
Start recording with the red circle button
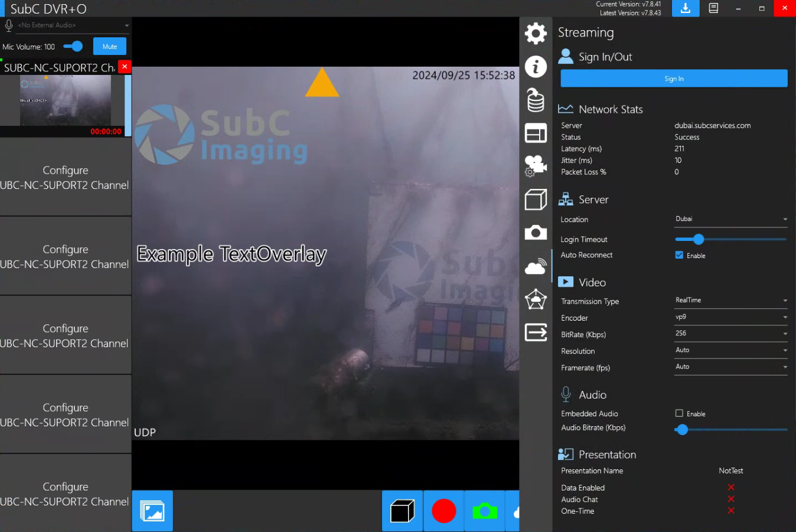(443, 511)
